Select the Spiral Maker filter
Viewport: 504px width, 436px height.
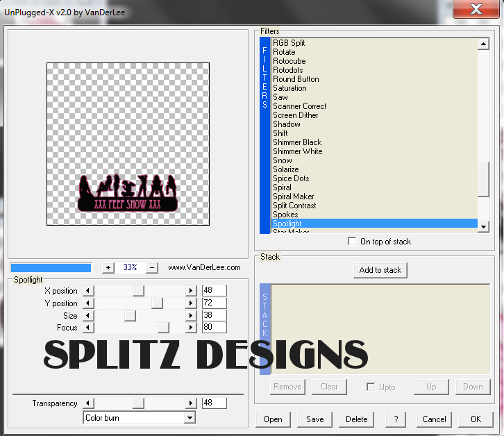(x=374, y=196)
